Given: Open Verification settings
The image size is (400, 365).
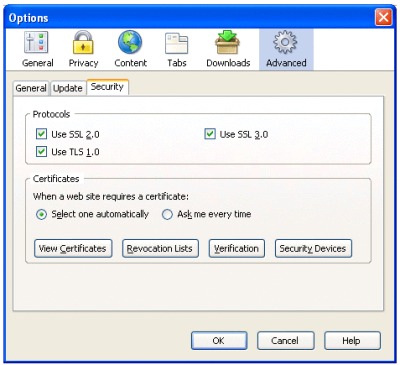Looking at the screenshot, I should (x=237, y=248).
